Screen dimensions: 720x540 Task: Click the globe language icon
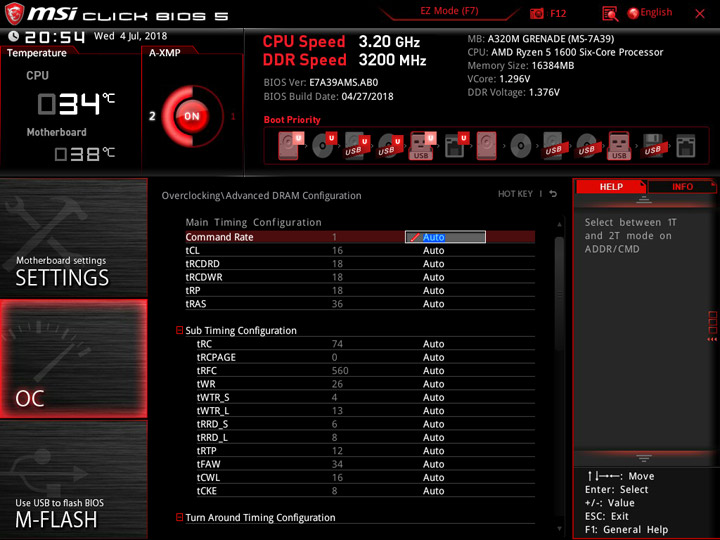coord(633,13)
